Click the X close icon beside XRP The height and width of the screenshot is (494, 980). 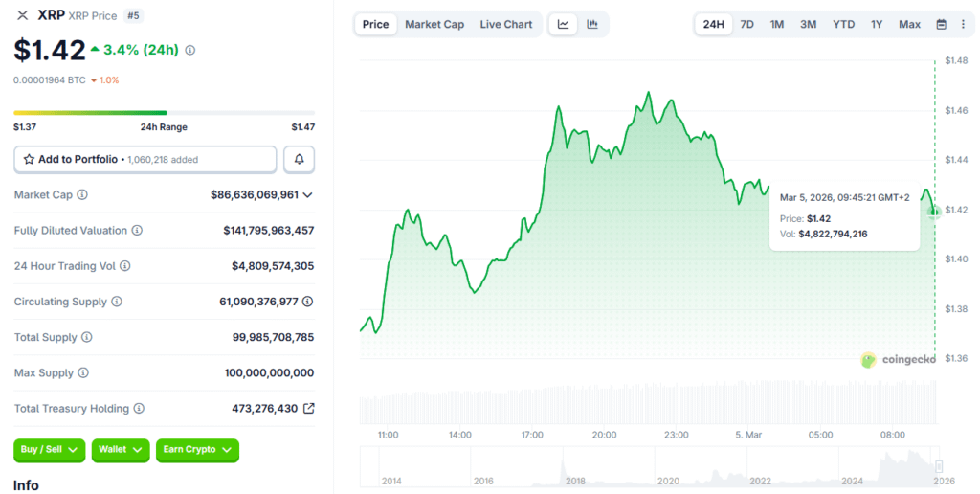(23, 15)
